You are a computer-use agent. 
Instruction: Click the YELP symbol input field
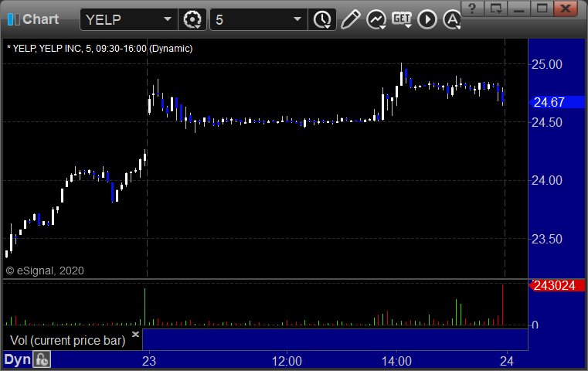pos(128,19)
